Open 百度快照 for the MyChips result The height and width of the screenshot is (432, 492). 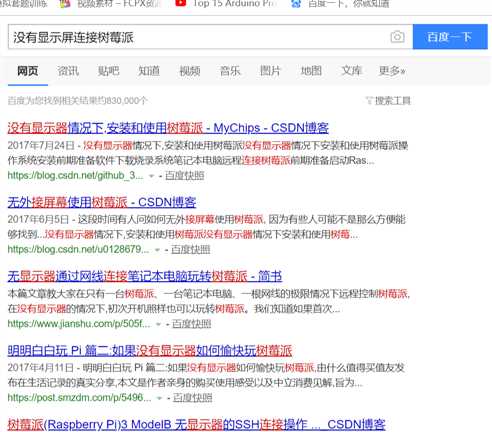185,176
